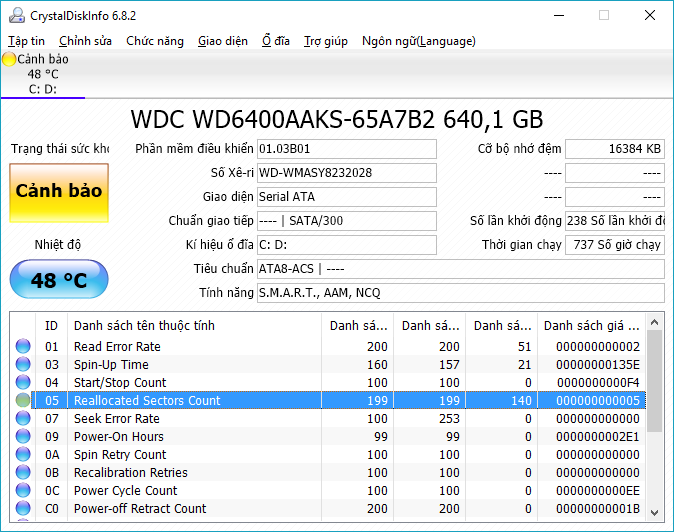Image resolution: width=674 pixels, height=532 pixels.
Task: Select the Power-off Retract Count row
Action: pos(328,509)
